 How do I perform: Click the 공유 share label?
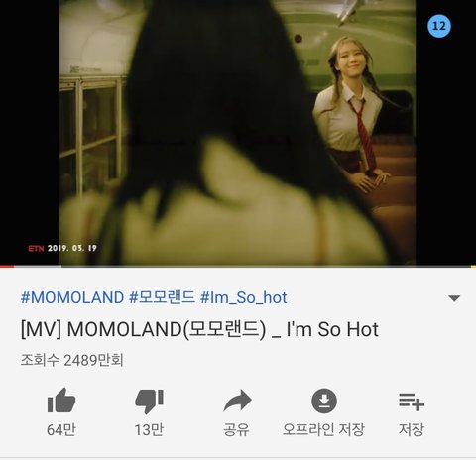[x=237, y=430]
